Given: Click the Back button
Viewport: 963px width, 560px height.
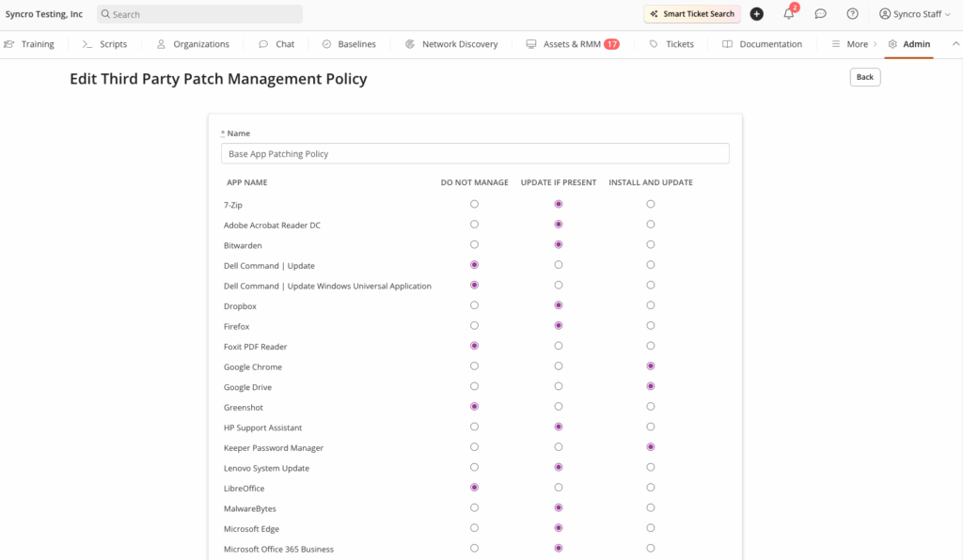Looking at the screenshot, I should (x=864, y=77).
